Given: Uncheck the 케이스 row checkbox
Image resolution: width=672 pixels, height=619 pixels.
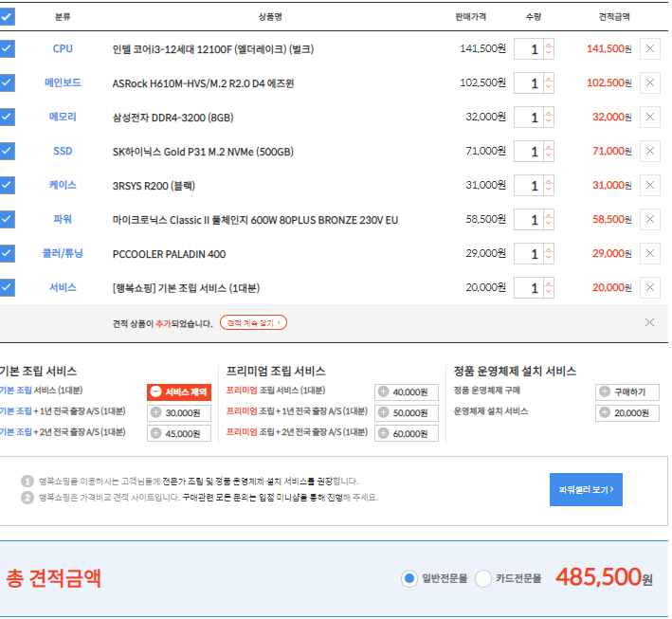Looking at the screenshot, I should pyautogui.click(x=7, y=185).
